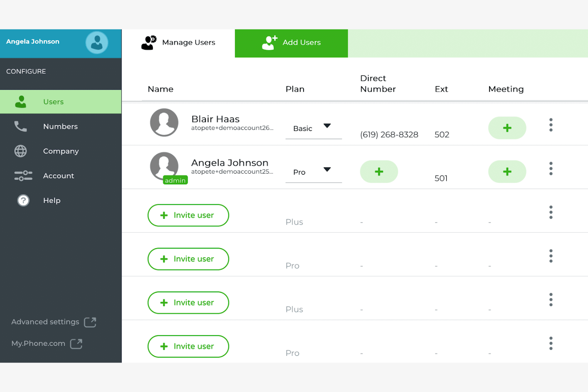Add a direct number for Angela Johnson

click(379, 172)
